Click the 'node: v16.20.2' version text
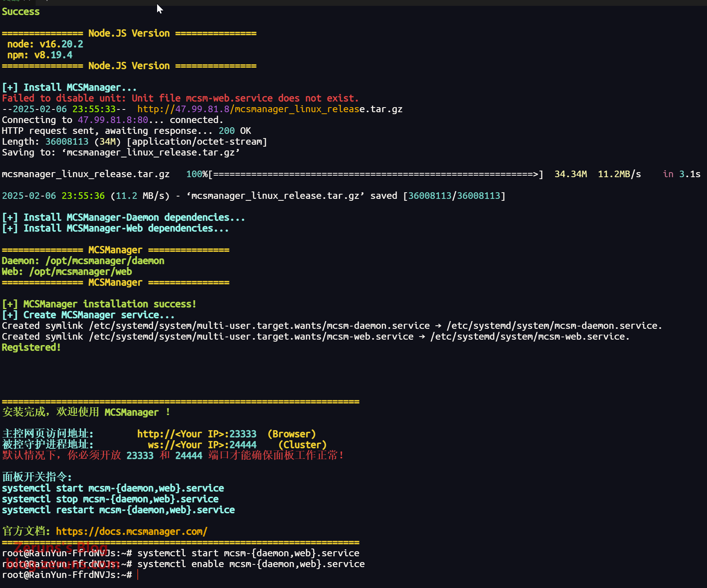The image size is (707, 588). point(45,44)
